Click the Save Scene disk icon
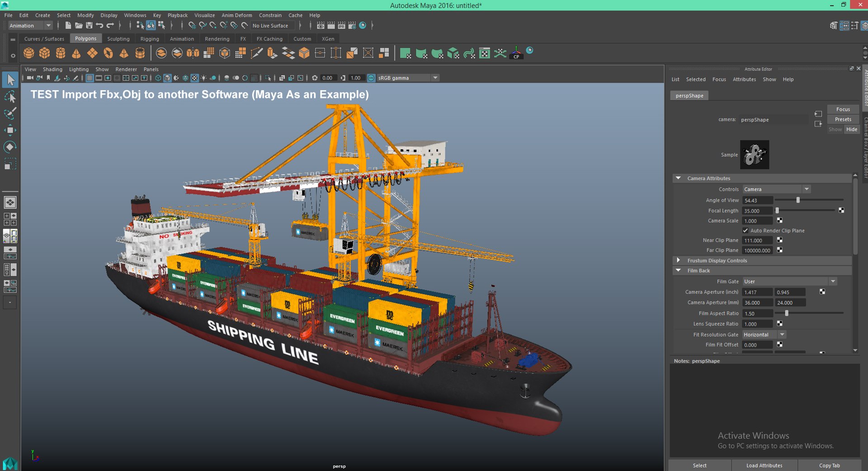The height and width of the screenshot is (471, 868). pos(89,25)
